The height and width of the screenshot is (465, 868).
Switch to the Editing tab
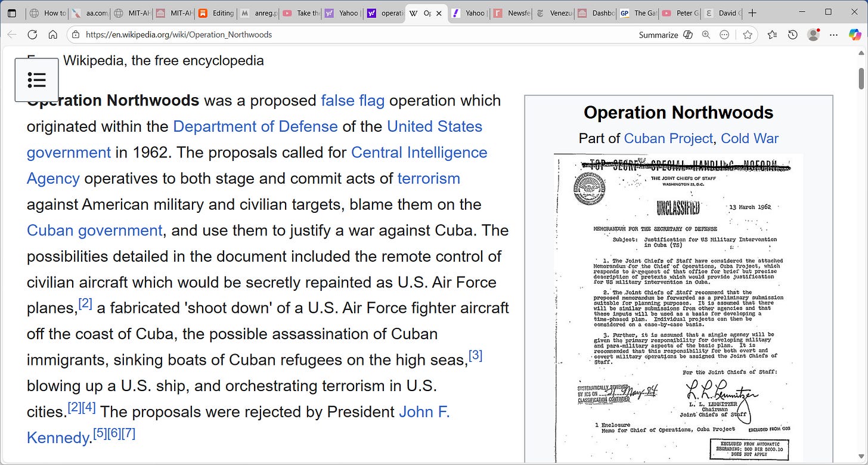tap(216, 13)
